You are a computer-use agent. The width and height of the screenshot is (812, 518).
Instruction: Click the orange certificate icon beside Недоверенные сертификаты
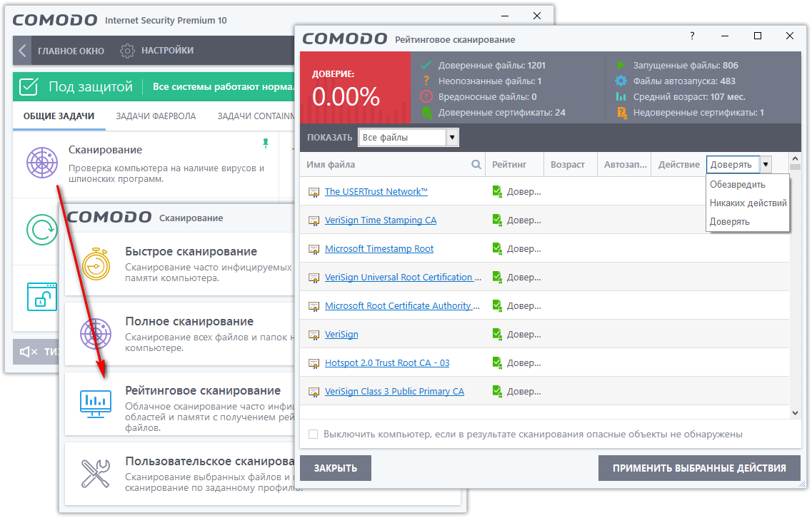point(621,113)
